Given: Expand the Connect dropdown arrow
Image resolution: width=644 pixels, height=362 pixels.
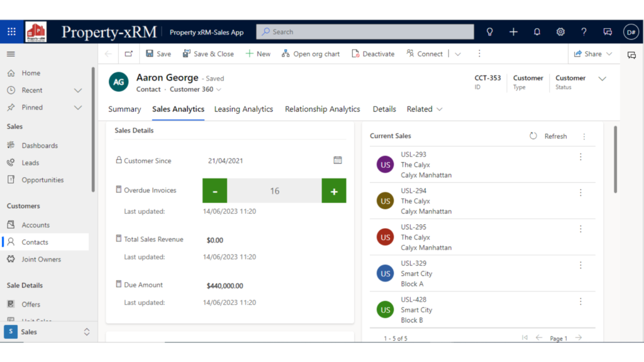Looking at the screenshot, I should point(458,54).
